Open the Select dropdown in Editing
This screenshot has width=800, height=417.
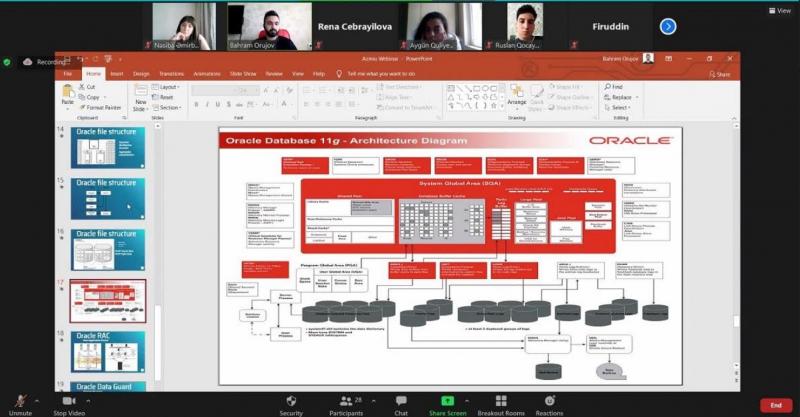pyautogui.click(x=617, y=108)
